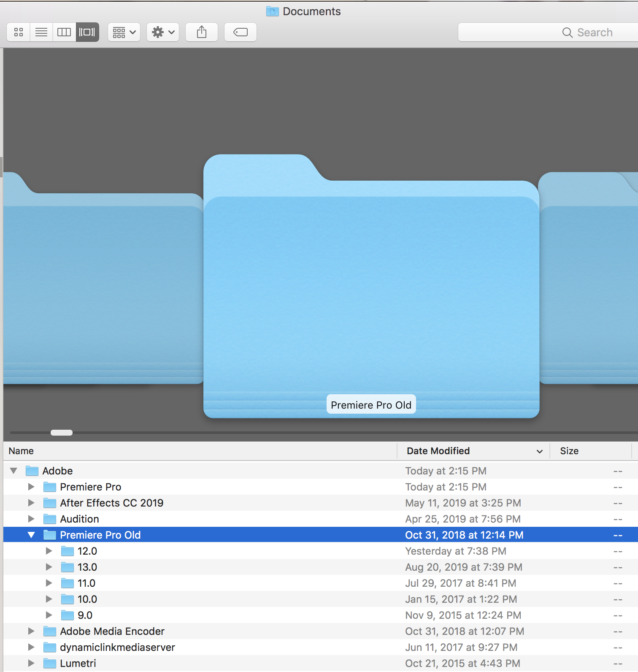
Task: Select the left folder in cover flow
Action: pos(103,278)
